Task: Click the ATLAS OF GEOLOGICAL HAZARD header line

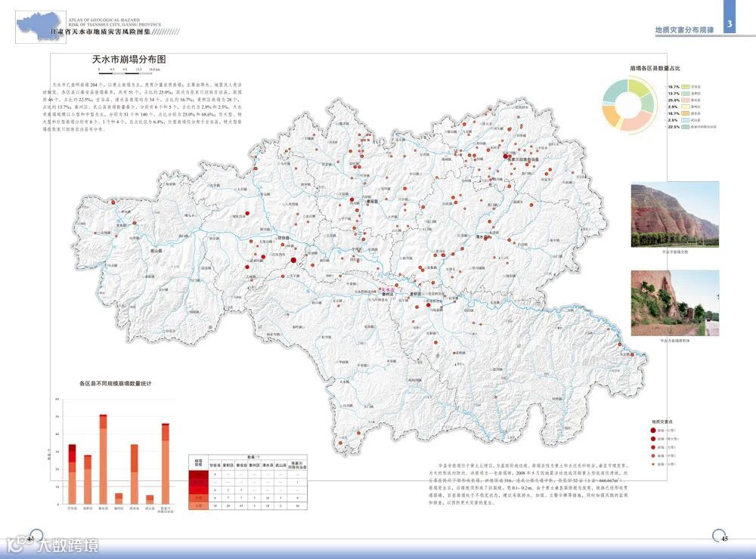Action: [104, 20]
